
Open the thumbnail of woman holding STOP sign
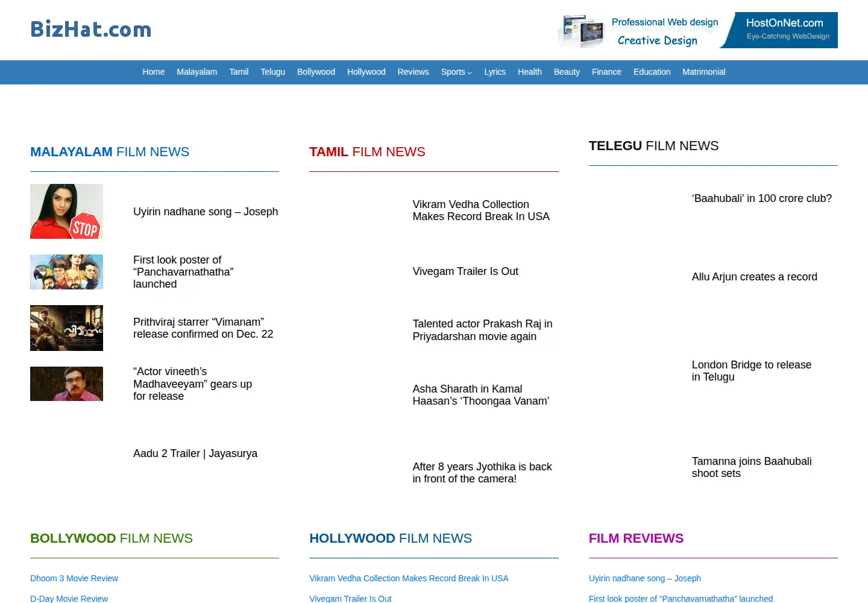pos(66,211)
